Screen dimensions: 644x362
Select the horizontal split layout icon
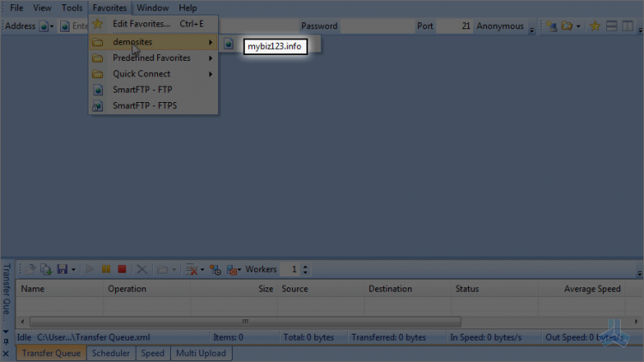[x=611, y=27]
